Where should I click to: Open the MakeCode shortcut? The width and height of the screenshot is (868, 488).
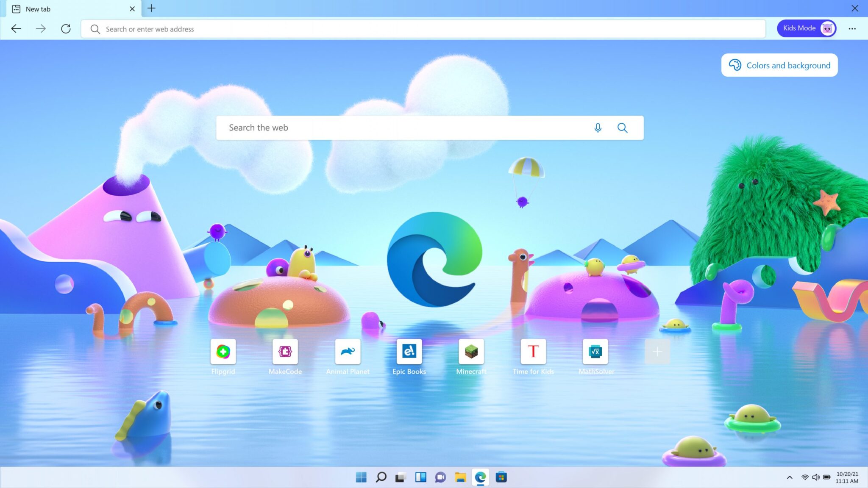click(285, 352)
